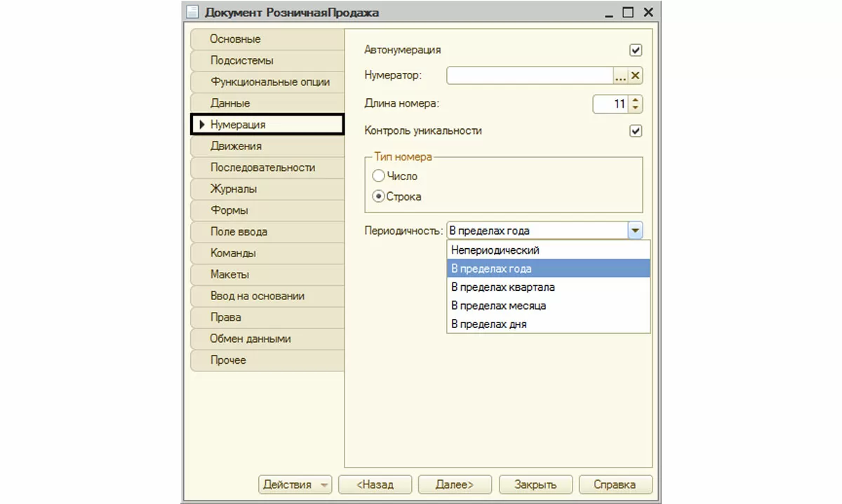842x504 pixels.
Task: Toggle the Автонумерация checkbox
Action: pyautogui.click(x=636, y=50)
